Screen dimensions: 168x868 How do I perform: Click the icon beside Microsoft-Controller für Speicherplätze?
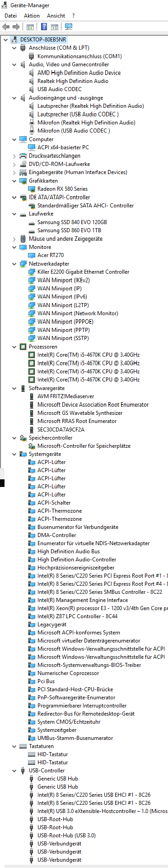tap(32, 446)
